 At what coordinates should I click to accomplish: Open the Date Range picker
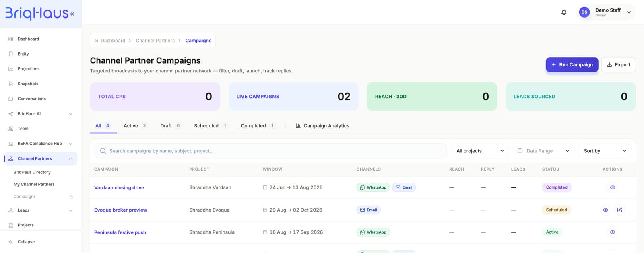(x=543, y=151)
